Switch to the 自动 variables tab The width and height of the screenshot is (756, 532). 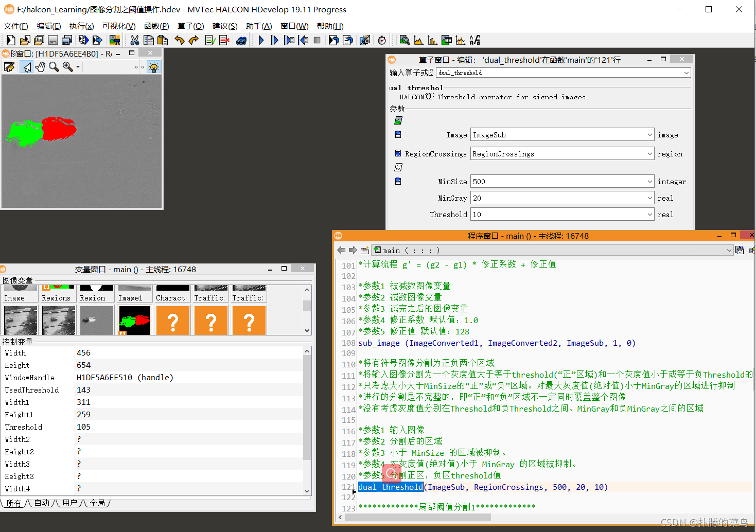pyautogui.click(x=42, y=503)
